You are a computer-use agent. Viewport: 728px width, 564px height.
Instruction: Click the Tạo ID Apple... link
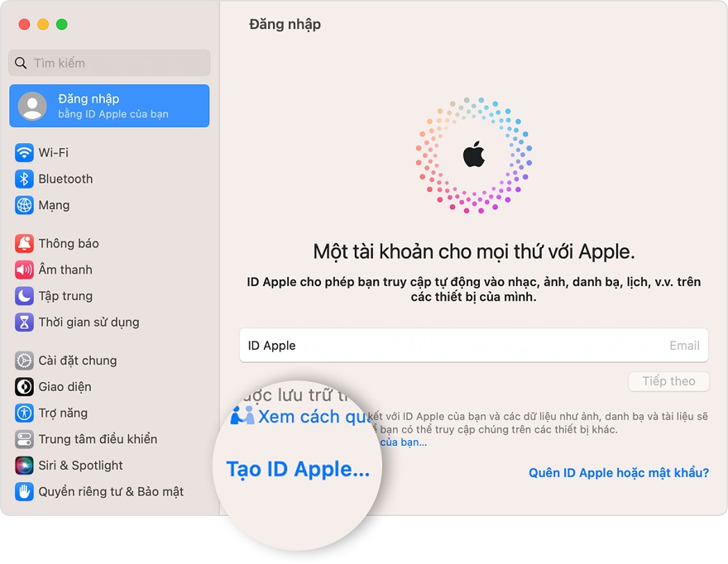pyautogui.click(x=298, y=469)
